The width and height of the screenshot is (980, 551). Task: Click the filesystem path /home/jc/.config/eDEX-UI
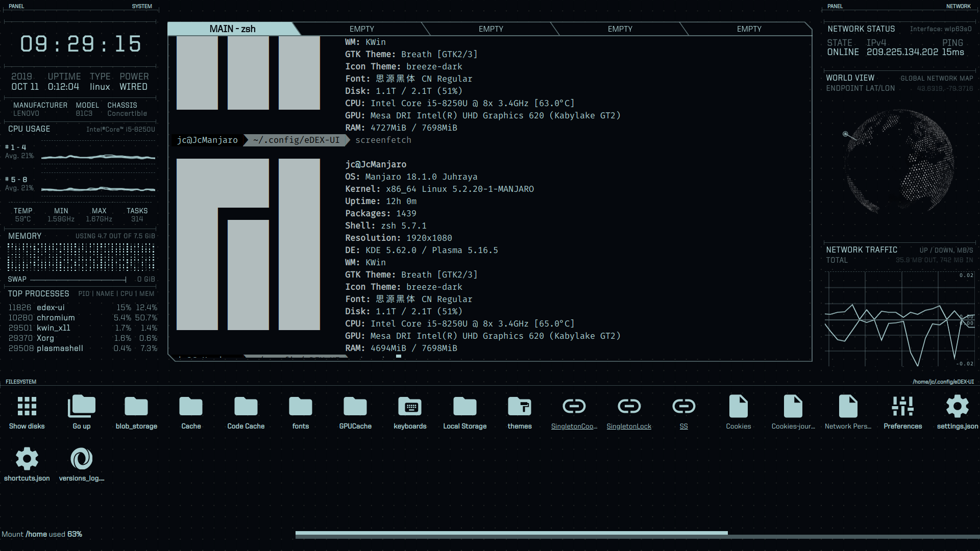943,382
